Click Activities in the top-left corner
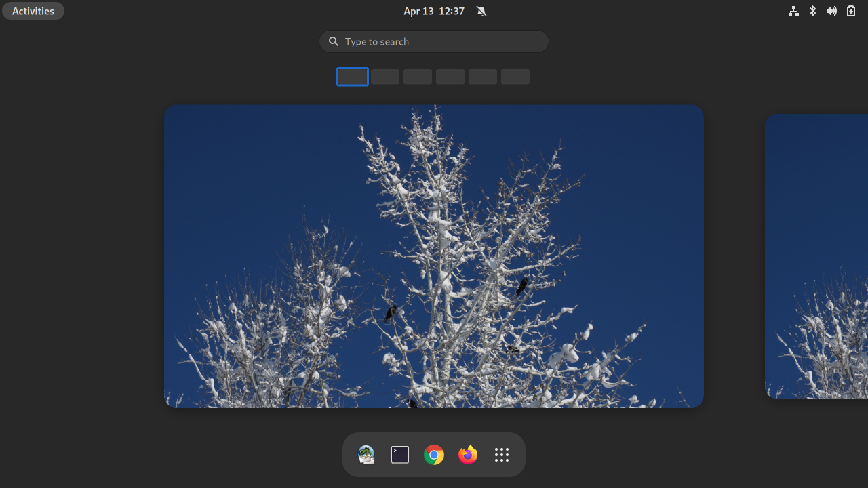The image size is (868, 488). point(33,10)
